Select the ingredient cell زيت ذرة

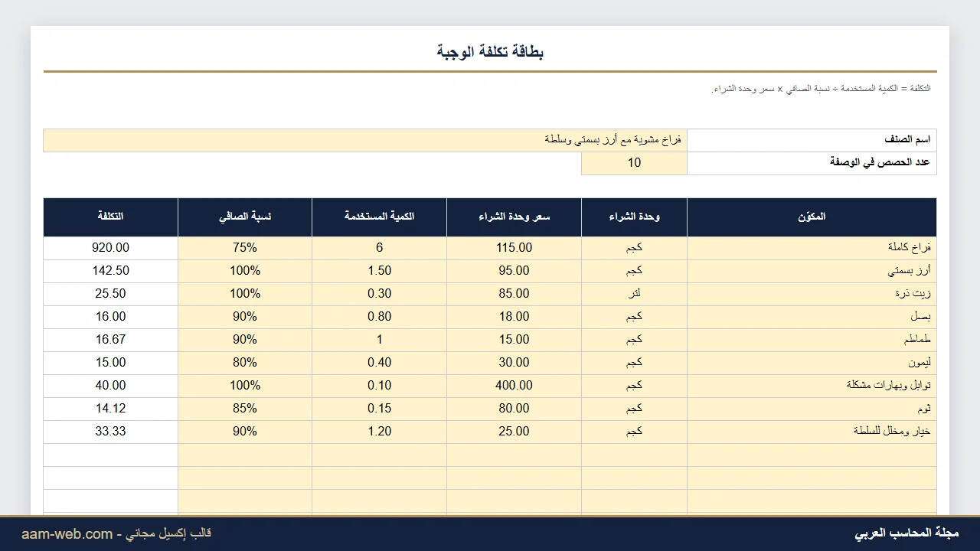pos(812,294)
